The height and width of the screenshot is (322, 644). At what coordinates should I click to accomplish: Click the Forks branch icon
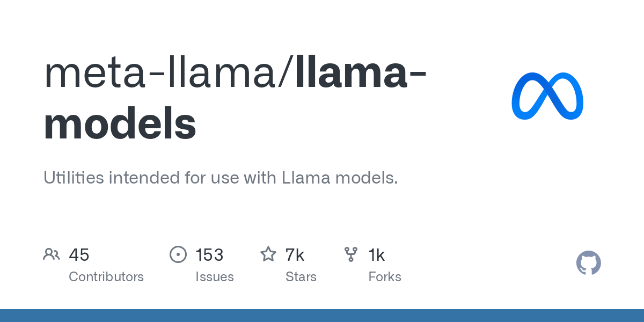(351, 254)
